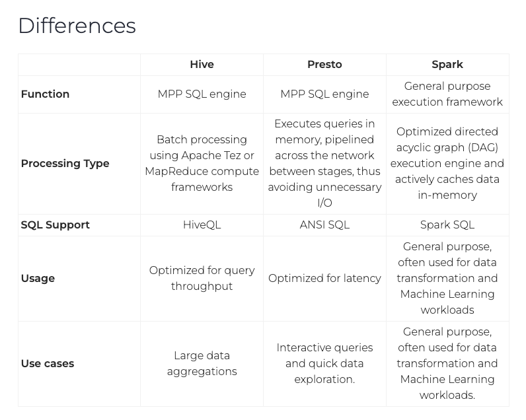Viewport: 526px width, 420px height.
Task: Click Executes queries in memory cell
Action: [x=324, y=164]
